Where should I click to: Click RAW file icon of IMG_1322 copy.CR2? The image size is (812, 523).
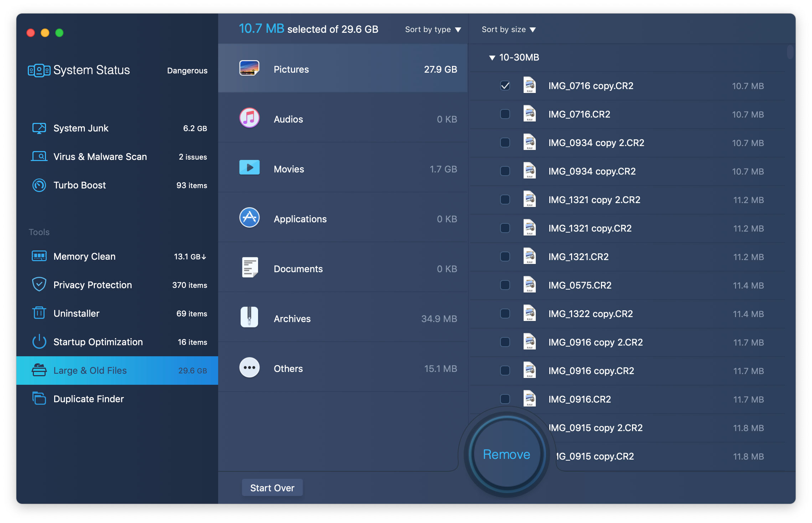click(530, 314)
